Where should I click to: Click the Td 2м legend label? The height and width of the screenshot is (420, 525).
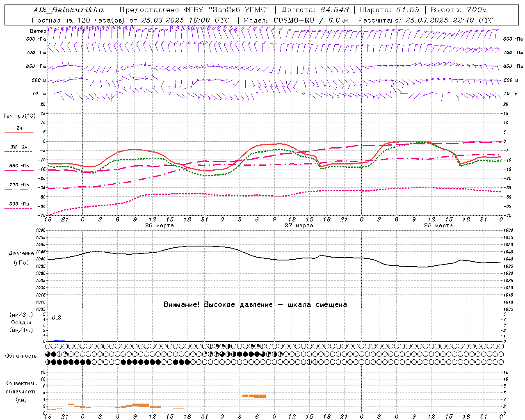coord(19,147)
